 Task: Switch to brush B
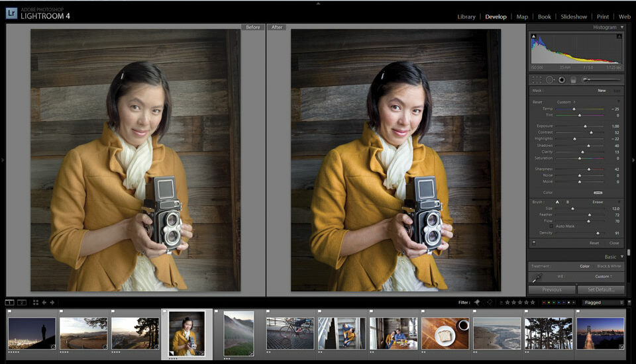pyautogui.click(x=567, y=201)
